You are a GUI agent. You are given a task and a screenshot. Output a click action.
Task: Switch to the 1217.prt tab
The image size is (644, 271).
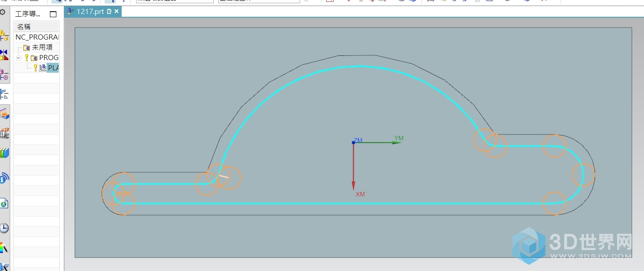click(90, 12)
